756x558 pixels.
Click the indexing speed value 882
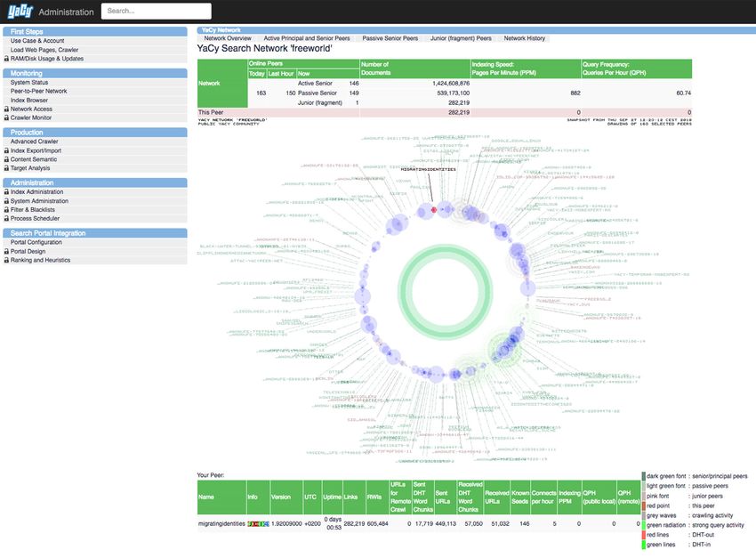(x=575, y=93)
